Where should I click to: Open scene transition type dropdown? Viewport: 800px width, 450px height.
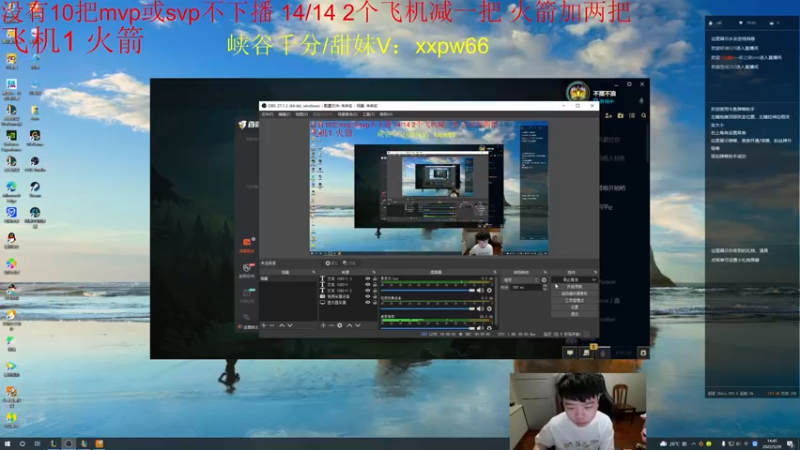[x=521, y=280]
